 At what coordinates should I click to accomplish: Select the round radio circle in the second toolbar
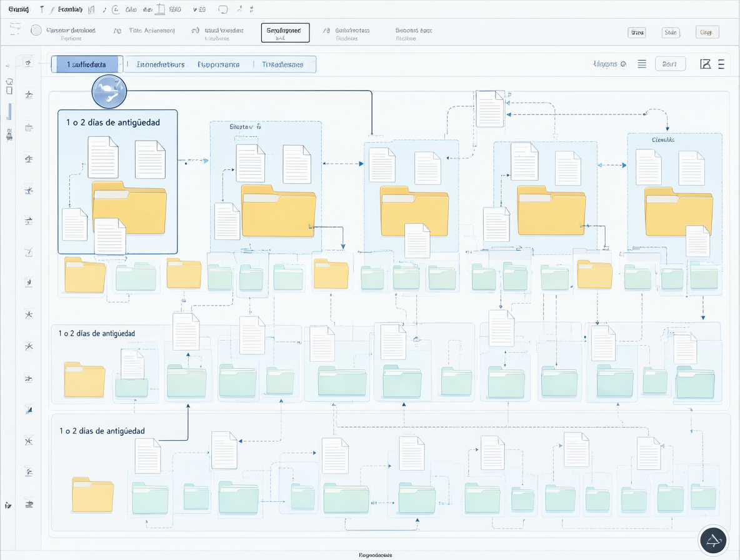click(x=36, y=30)
